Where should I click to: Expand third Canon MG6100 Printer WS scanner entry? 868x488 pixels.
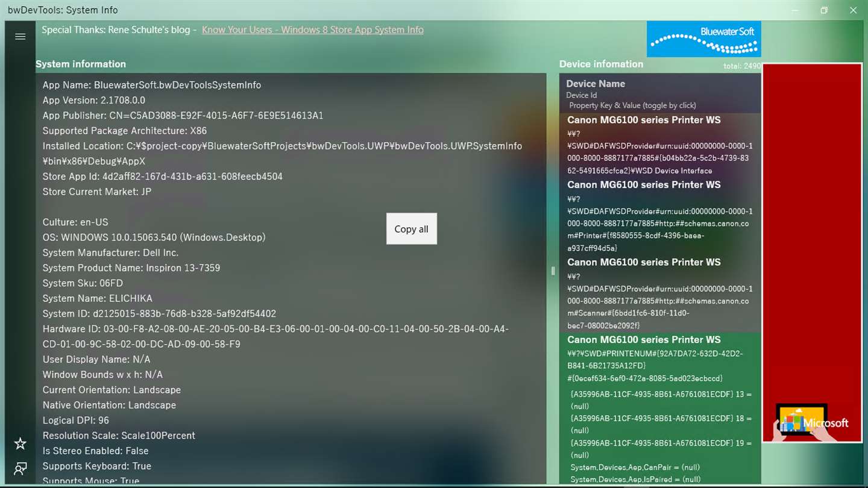(x=660, y=294)
